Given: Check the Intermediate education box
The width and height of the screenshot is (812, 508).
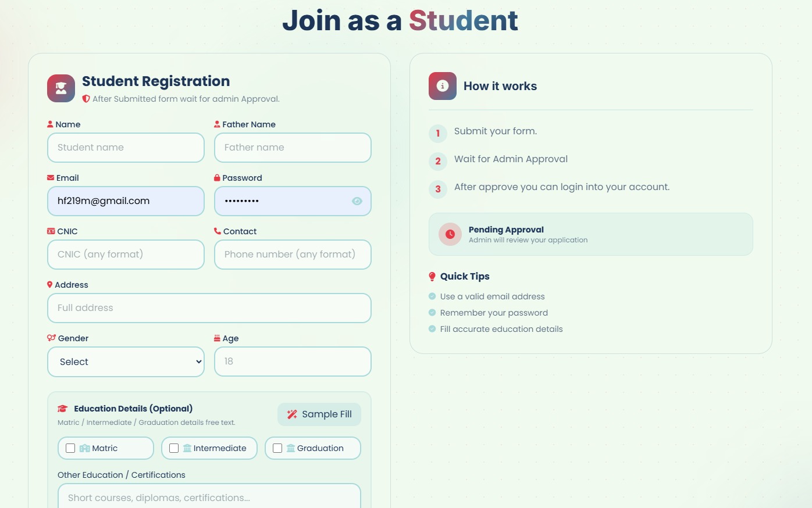Looking at the screenshot, I should click(173, 448).
